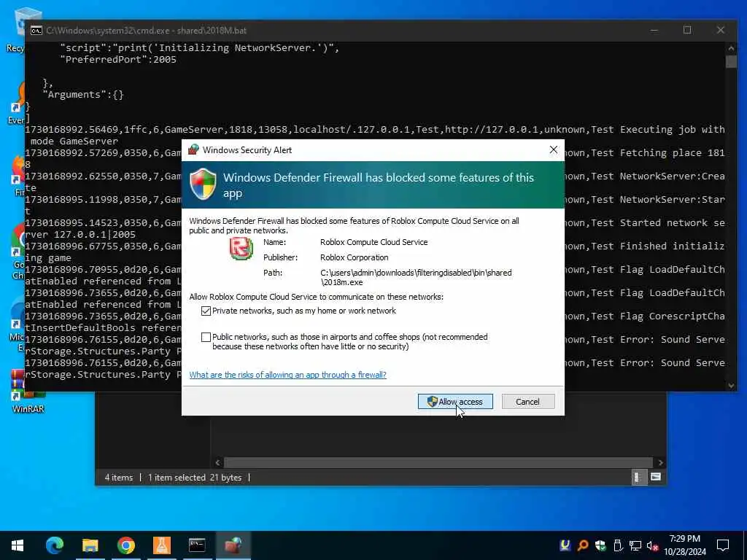Open Microsoft Edge from the taskbar
Screen dimensions: 747x560
tap(54, 545)
